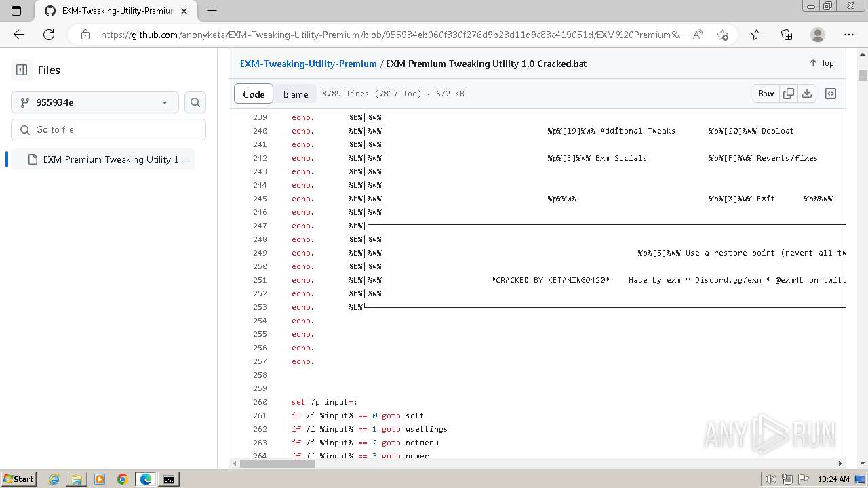Screen dimensions: 868x488
Task: Copy raw file contents icon
Action: pyautogui.click(x=789, y=94)
